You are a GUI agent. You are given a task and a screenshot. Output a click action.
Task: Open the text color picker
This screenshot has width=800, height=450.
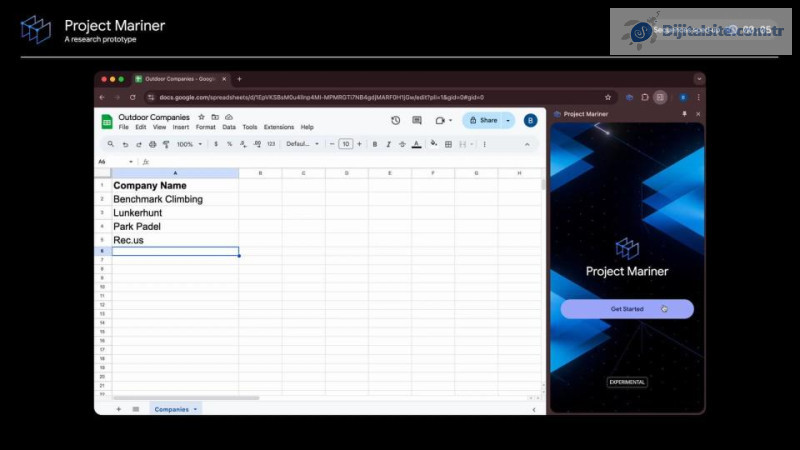tap(416, 144)
